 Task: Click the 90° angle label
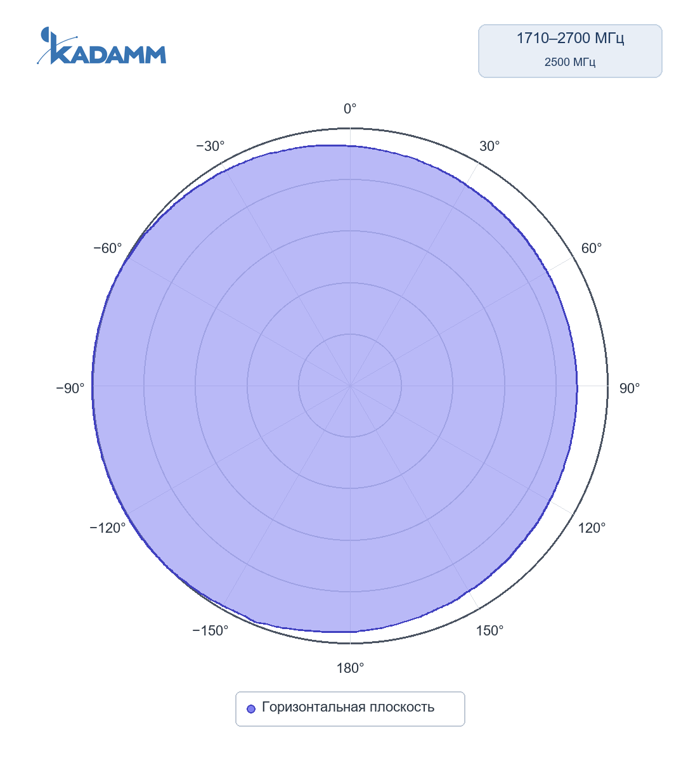pos(630,389)
